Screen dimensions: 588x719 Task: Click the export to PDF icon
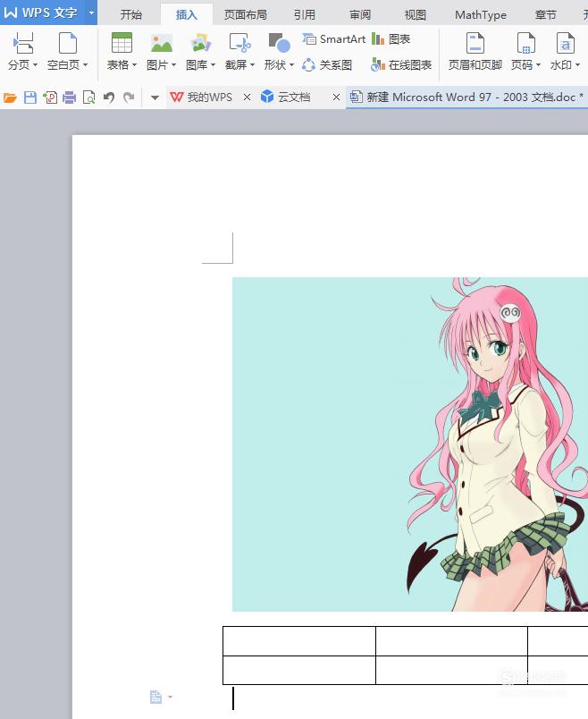50,97
